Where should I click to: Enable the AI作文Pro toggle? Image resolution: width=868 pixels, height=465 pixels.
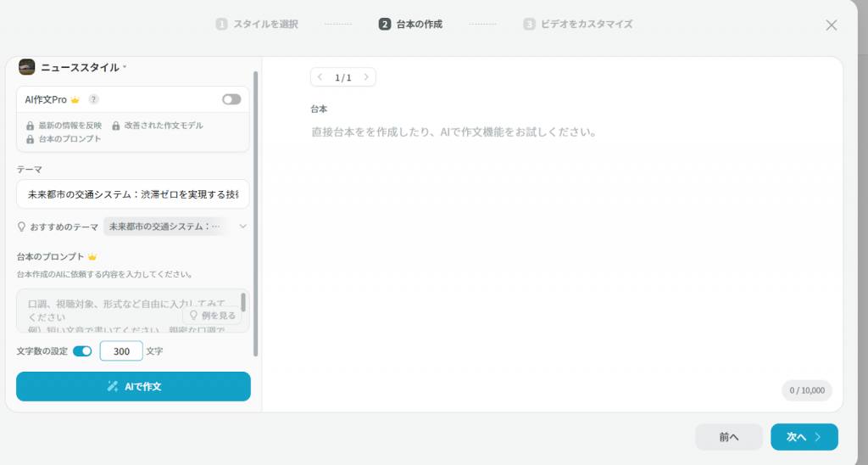231,99
